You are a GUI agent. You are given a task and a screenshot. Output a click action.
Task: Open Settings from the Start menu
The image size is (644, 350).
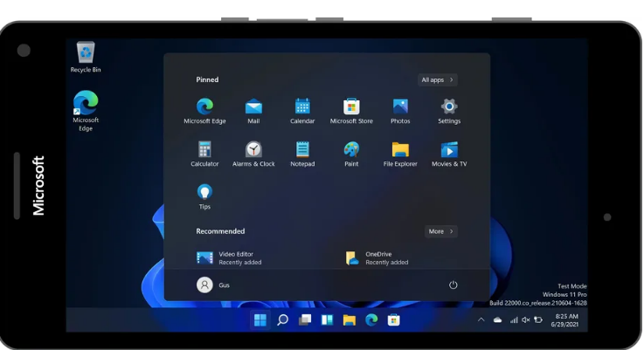coord(449,111)
